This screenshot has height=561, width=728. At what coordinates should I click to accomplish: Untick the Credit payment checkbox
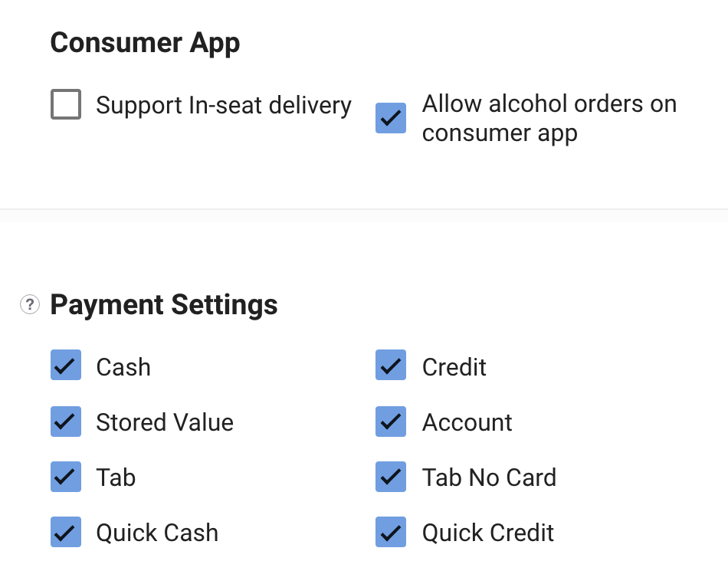[x=391, y=365]
